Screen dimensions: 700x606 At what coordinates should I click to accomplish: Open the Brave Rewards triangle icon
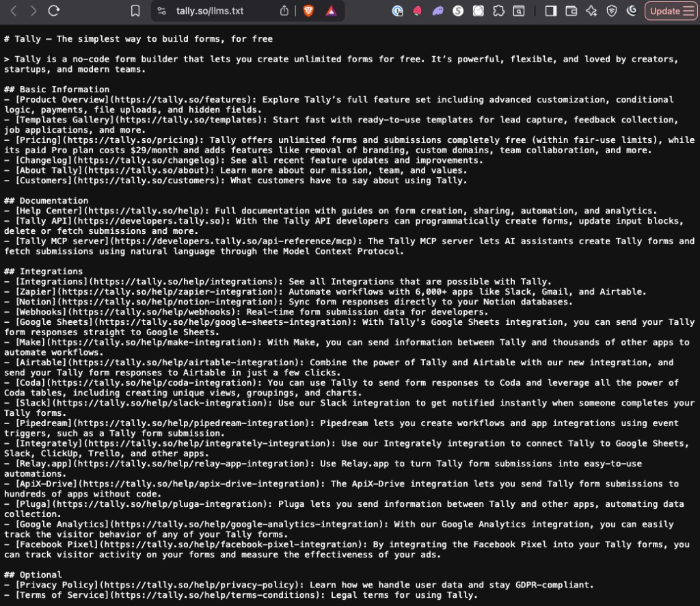click(331, 11)
